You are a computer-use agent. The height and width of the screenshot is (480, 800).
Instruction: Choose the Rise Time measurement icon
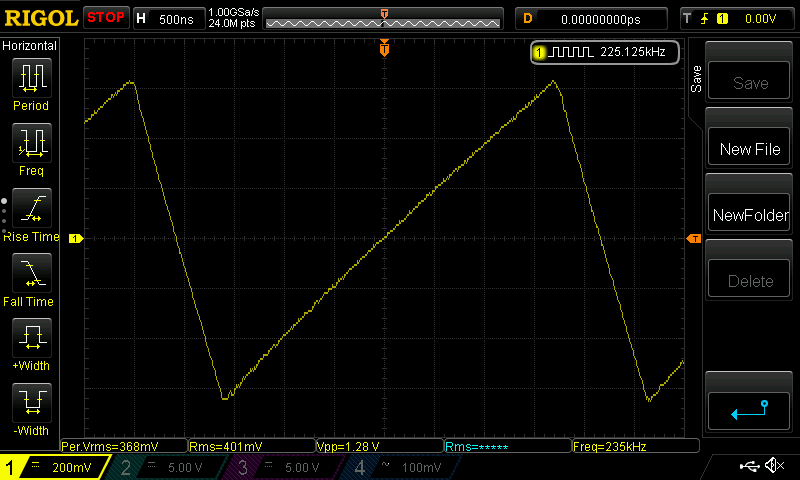31,208
